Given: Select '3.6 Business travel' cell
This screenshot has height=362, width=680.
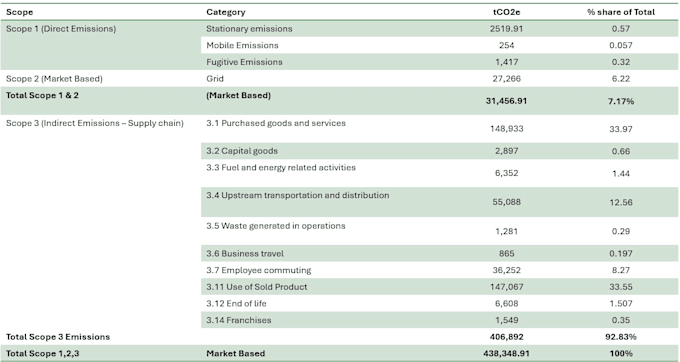Looking at the screenshot, I should point(245,254).
